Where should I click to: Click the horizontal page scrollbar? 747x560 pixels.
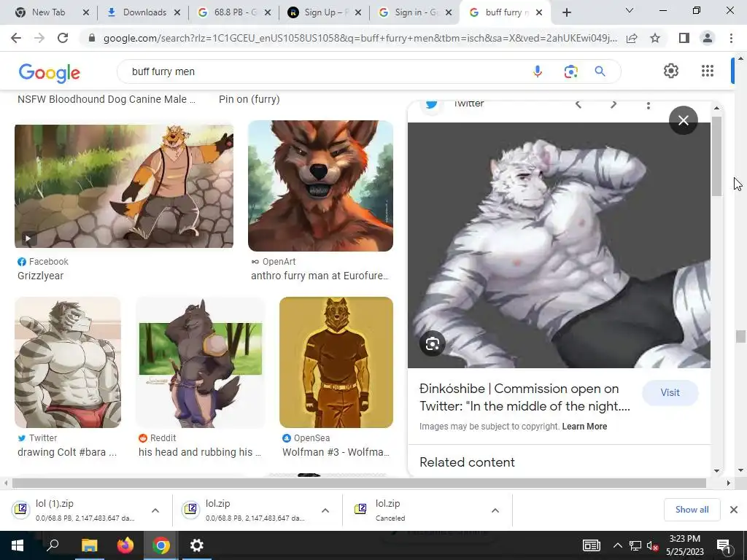pyautogui.click(x=359, y=483)
